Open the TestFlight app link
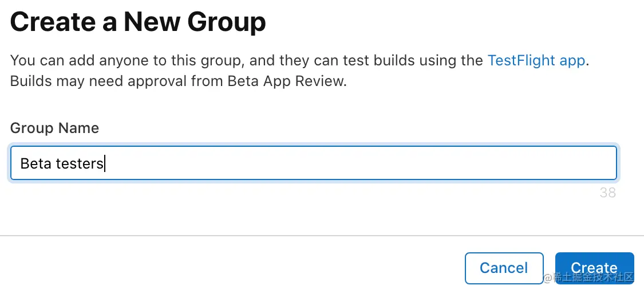 point(536,61)
